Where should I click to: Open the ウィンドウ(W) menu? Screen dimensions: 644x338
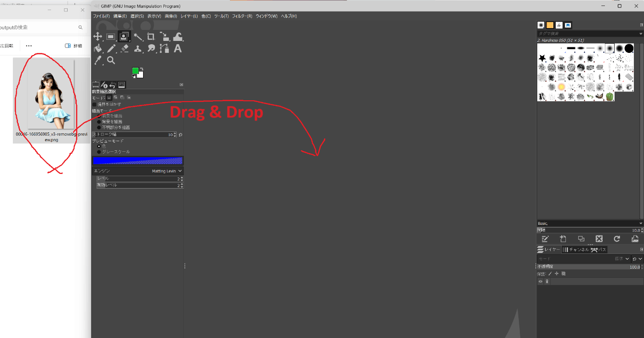266,16
